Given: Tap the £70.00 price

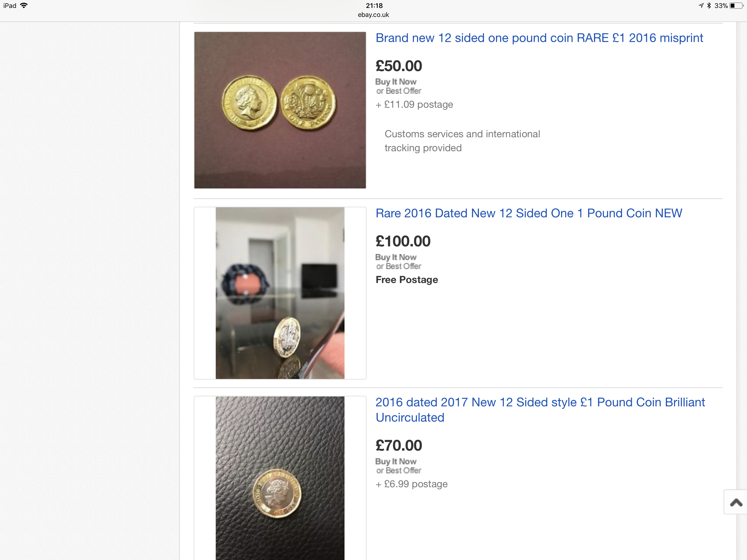Looking at the screenshot, I should click(x=398, y=445).
